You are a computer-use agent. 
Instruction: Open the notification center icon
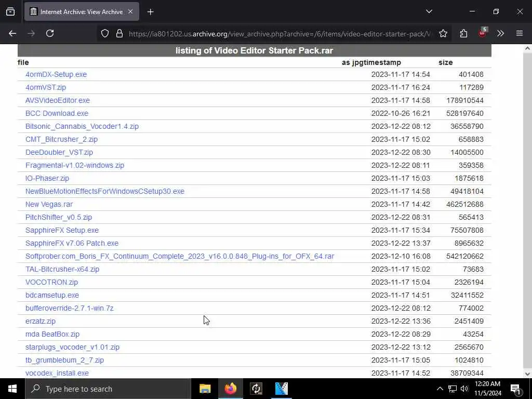tap(516, 389)
